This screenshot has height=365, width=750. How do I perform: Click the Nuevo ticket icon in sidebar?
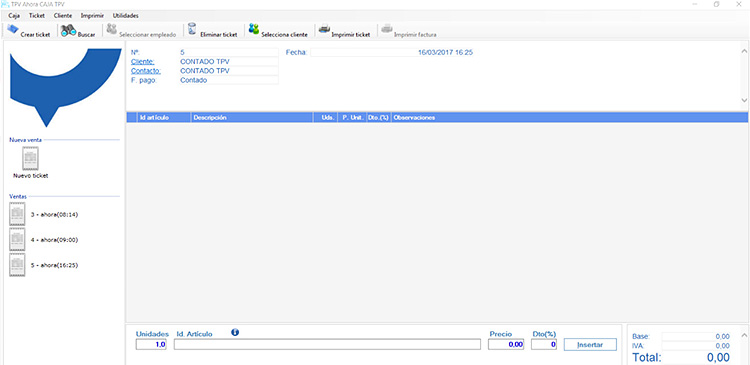[x=31, y=158]
